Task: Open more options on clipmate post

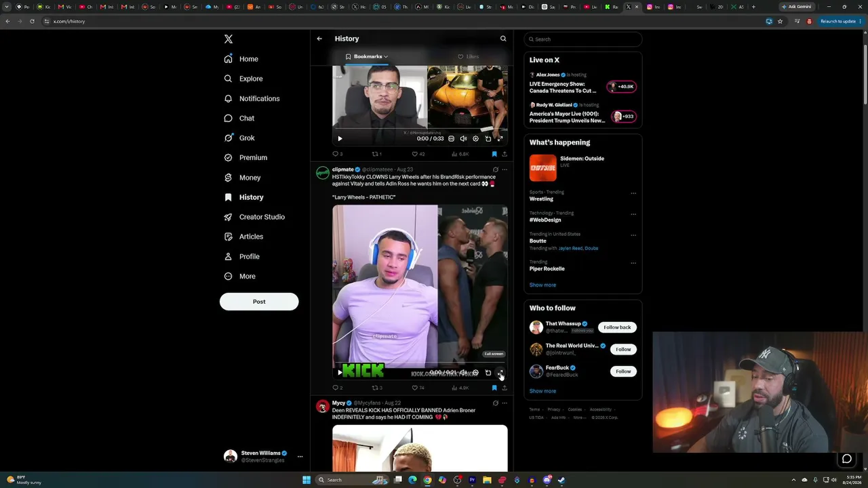Action: point(504,169)
